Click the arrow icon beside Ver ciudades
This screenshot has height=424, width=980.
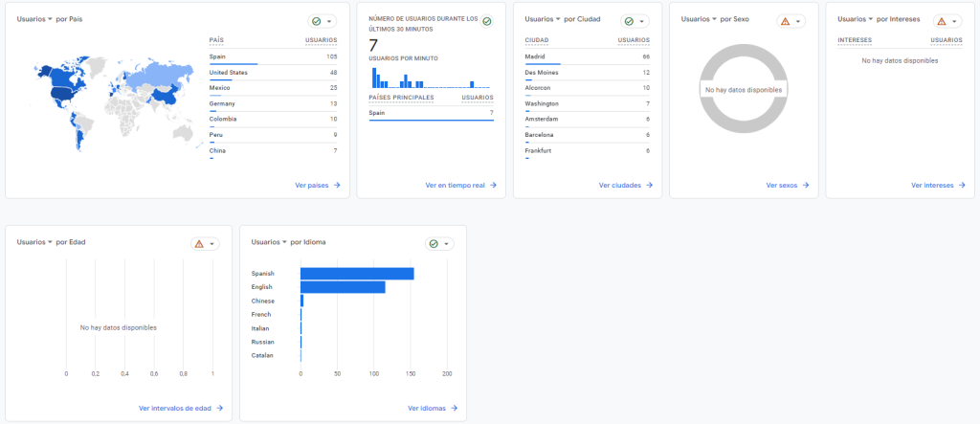(x=650, y=186)
